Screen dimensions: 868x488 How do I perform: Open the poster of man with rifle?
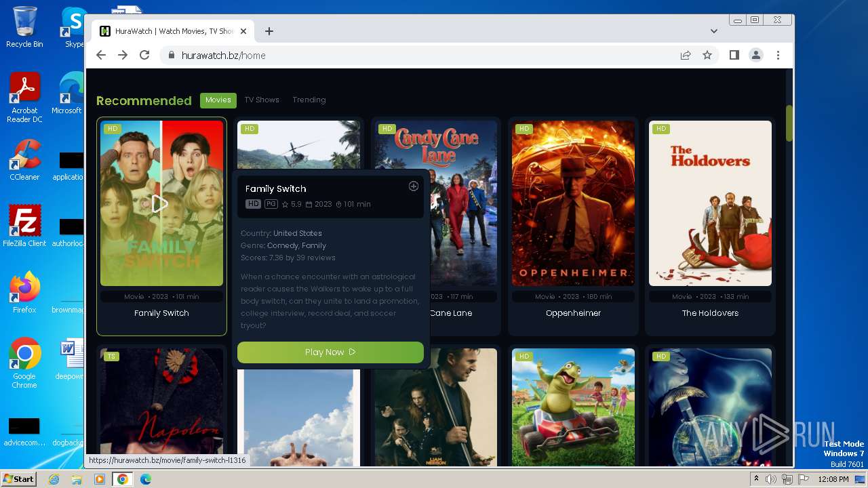pos(436,417)
